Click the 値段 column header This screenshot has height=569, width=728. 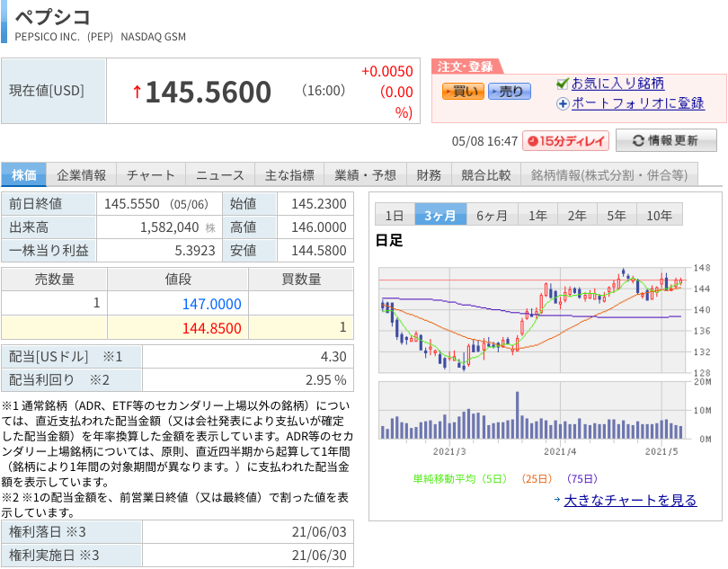(x=178, y=280)
